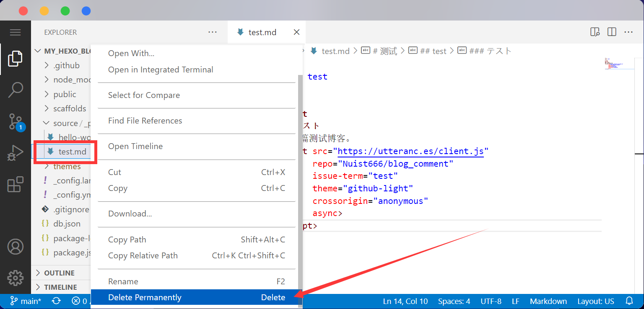Expand the TIMELINE section
The width and height of the screenshot is (644, 309).
pyautogui.click(x=60, y=287)
